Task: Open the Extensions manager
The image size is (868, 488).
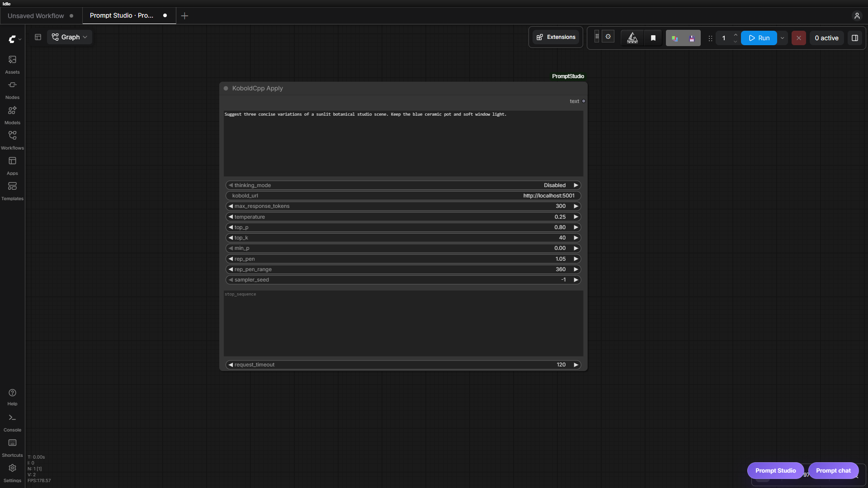Action: click(x=556, y=37)
